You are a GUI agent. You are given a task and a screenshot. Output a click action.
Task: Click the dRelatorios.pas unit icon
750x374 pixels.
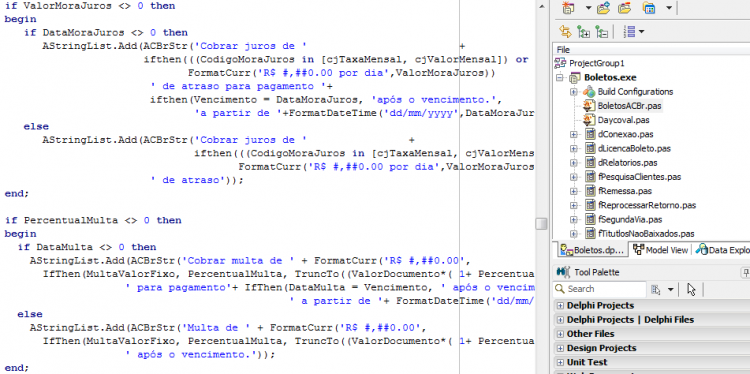click(589, 163)
